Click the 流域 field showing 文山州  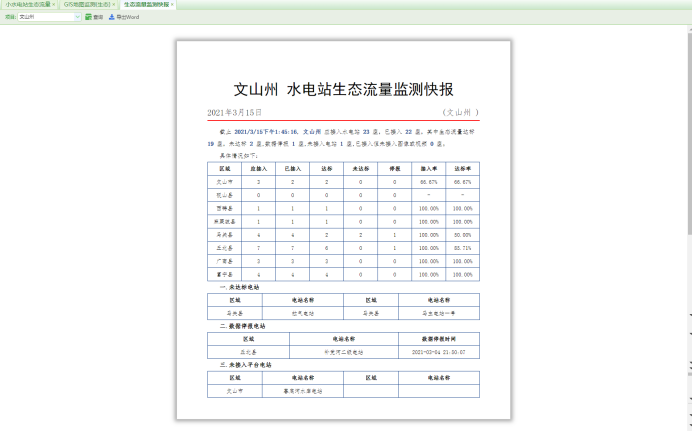coord(45,17)
